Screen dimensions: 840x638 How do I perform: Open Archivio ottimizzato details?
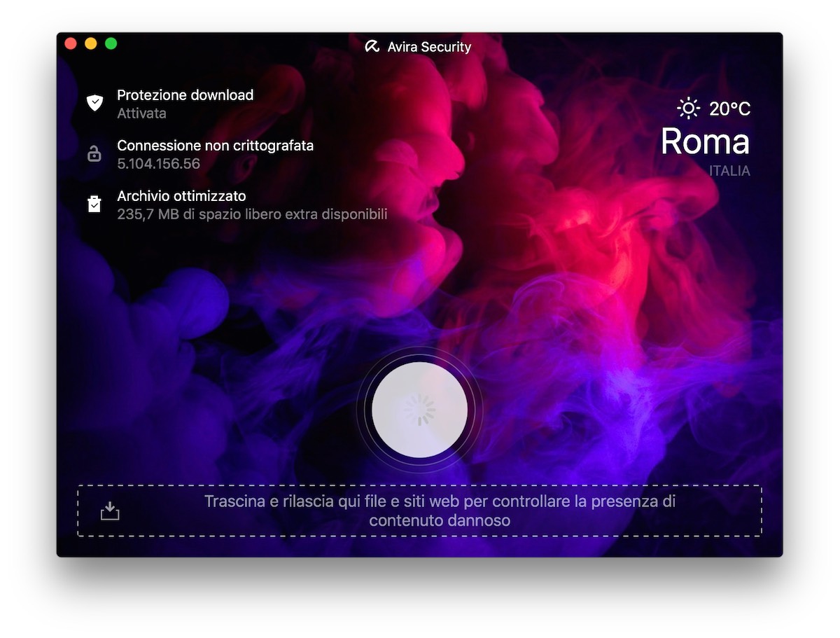181,196
